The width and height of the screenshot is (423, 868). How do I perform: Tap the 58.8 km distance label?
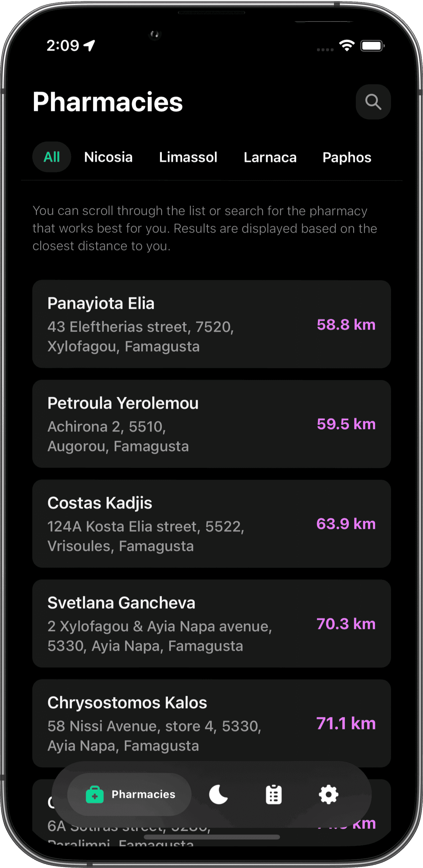point(346,325)
